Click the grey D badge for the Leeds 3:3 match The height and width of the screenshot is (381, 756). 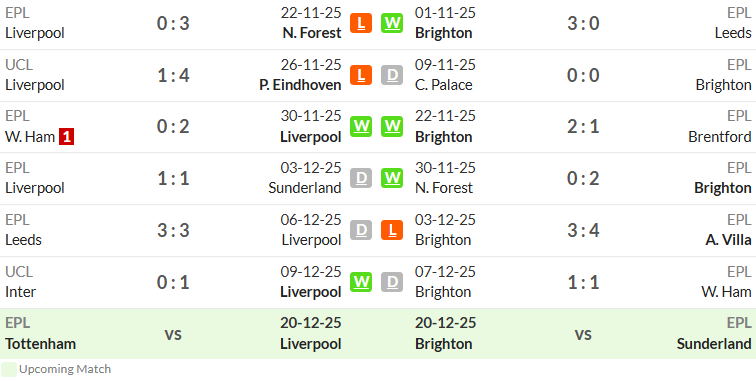pyautogui.click(x=361, y=230)
